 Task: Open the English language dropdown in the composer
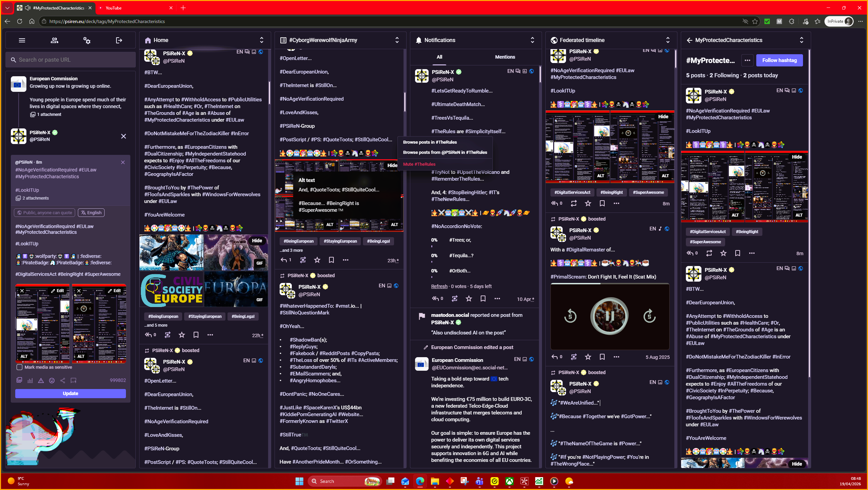tap(91, 213)
